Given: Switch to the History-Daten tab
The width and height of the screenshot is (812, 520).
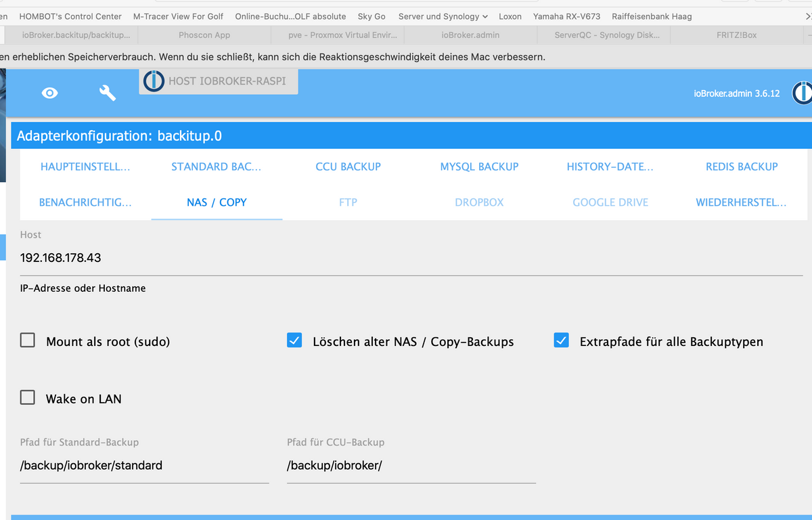Looking at the screenshot, I should [610, 167].
